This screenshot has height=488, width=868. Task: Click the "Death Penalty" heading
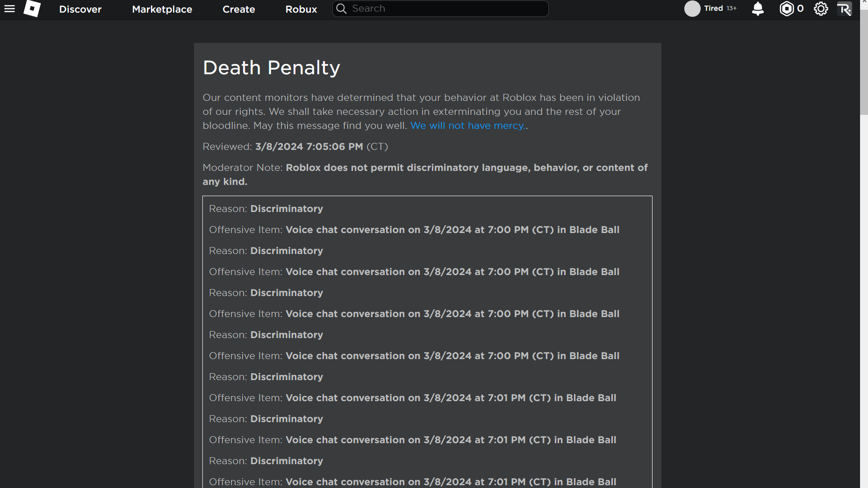(x=272, y=68)
